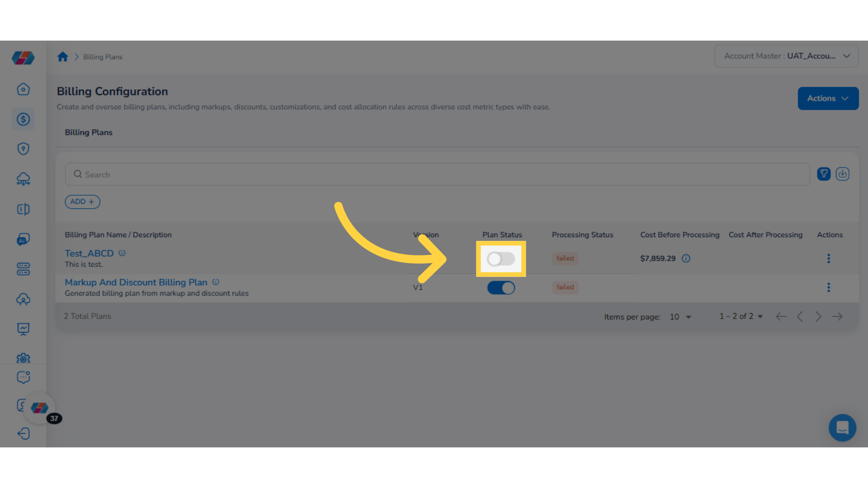Open three-dot actions menu for Test_ABCD

[829, 258]
